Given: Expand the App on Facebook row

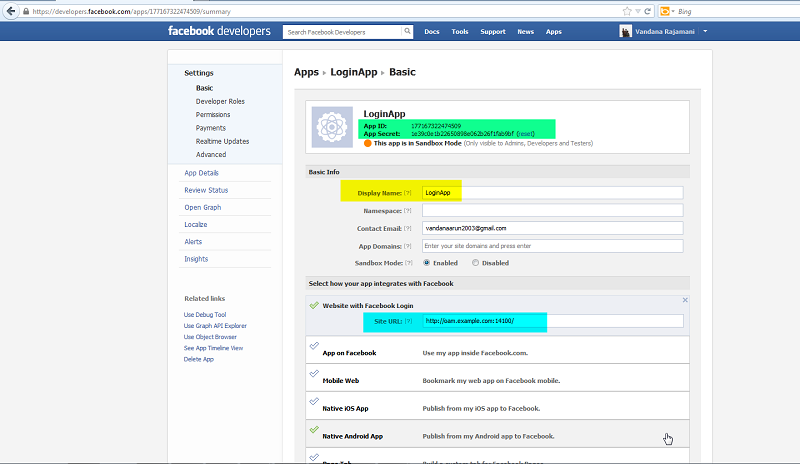Looking at the screenshot, I should coord(497,350).
